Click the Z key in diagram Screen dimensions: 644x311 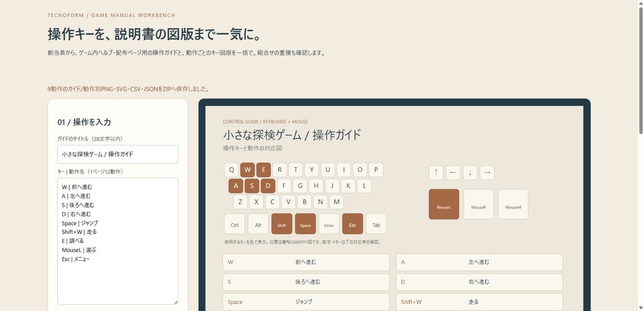(x=240, y=202)
